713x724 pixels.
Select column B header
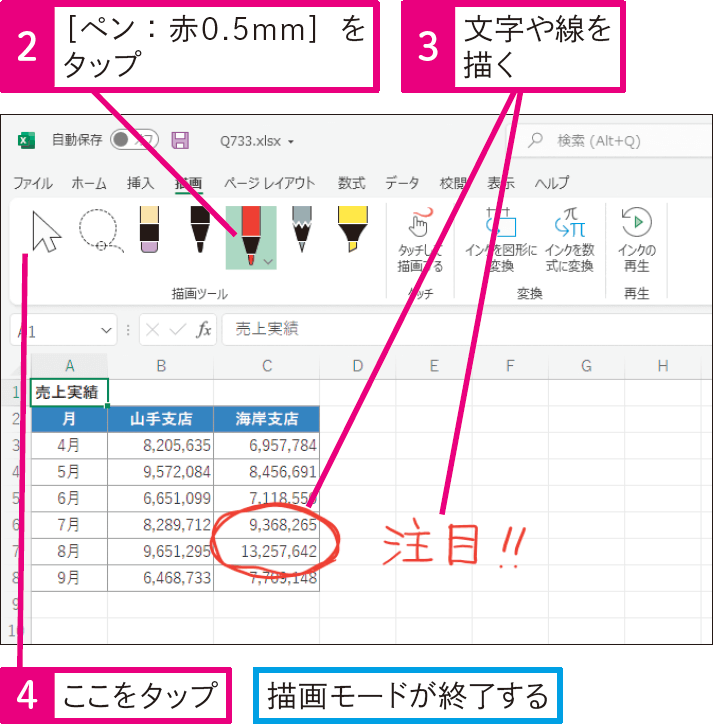click(x=161, y=366)
